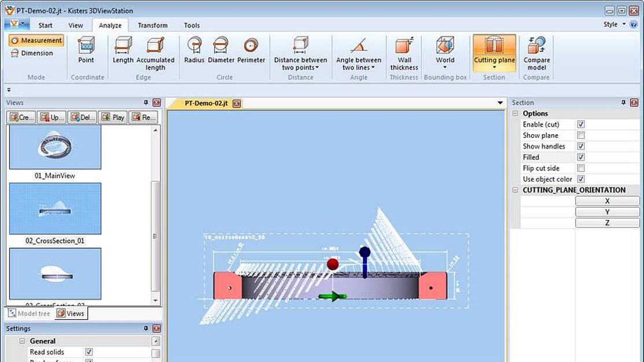This screenshot has width=644, height=362.
Task: Activate the Radius measurement tool
Action: [194, 50]
